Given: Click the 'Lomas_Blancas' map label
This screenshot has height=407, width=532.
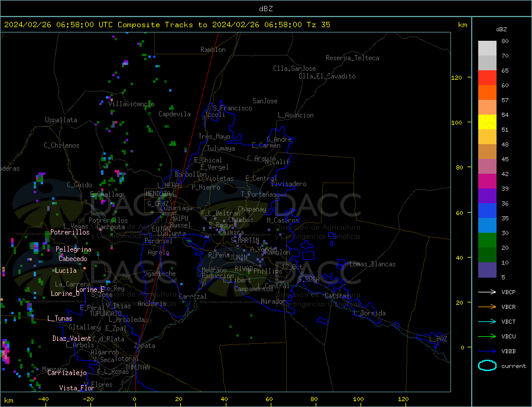Looking at the screenshot, I should (372, 264).
